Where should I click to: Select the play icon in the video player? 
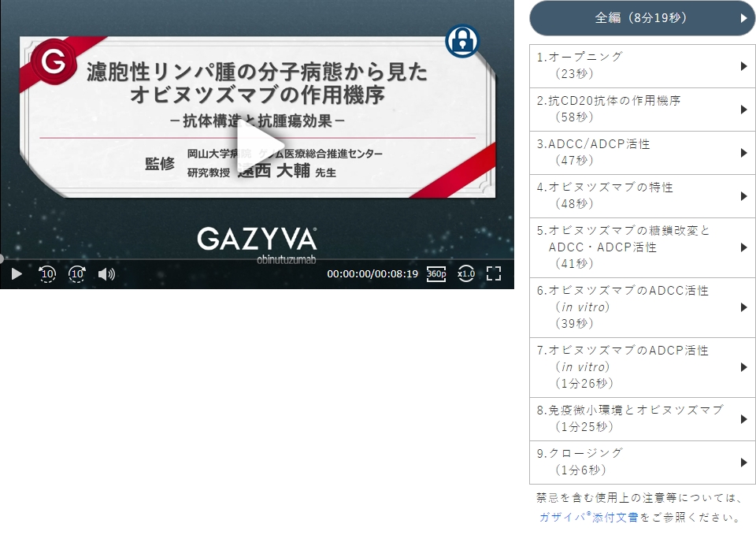click(x=16, y=273)
